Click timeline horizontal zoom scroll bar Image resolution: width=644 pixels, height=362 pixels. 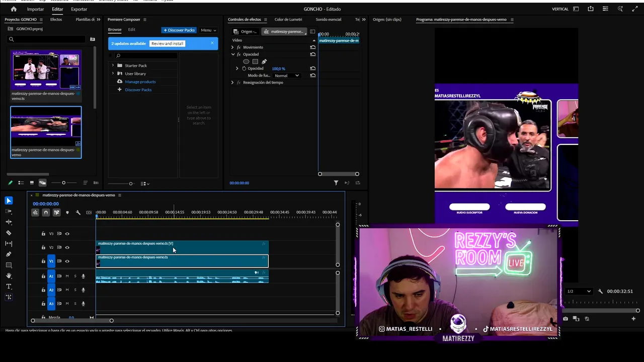tap(72, 321)
